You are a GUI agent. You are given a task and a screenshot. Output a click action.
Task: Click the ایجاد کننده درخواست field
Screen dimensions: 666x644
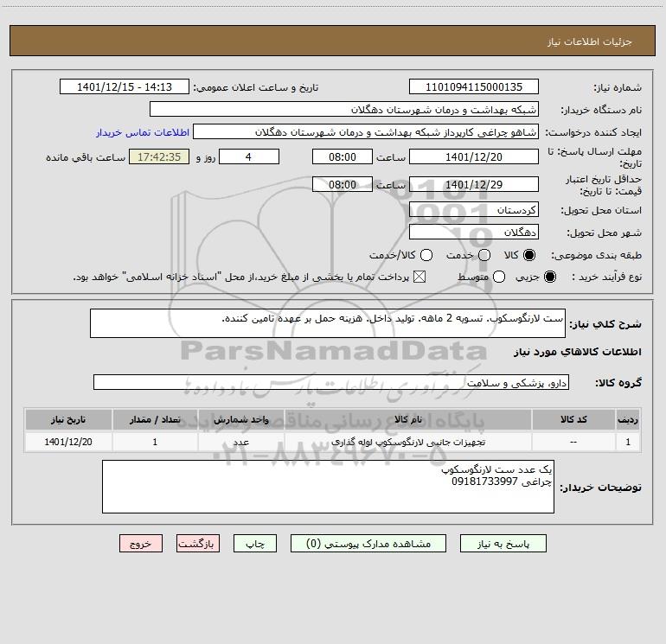pyautogui.click(x=366, y=131)
